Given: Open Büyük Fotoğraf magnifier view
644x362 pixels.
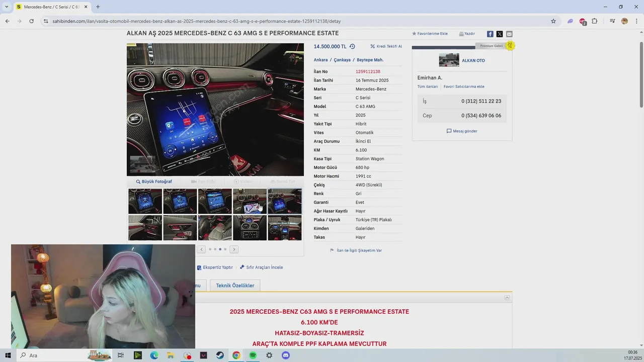Looking at the screenshot, I should tap(154, 182).
